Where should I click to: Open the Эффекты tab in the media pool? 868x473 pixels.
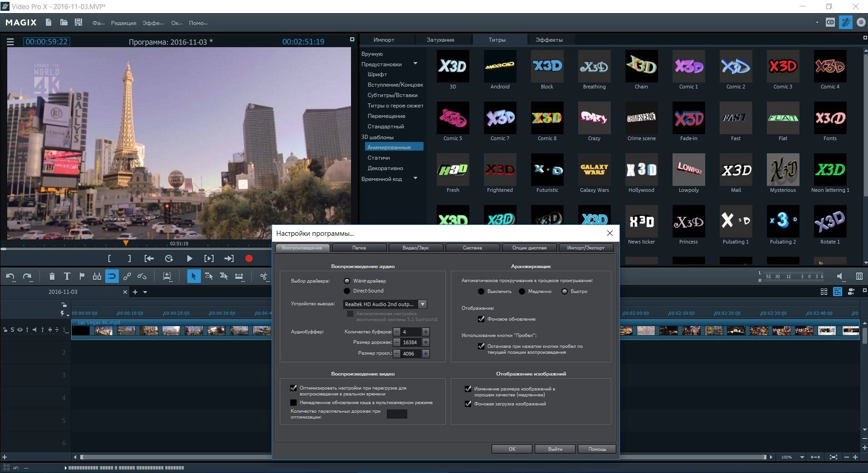[549, 40]
